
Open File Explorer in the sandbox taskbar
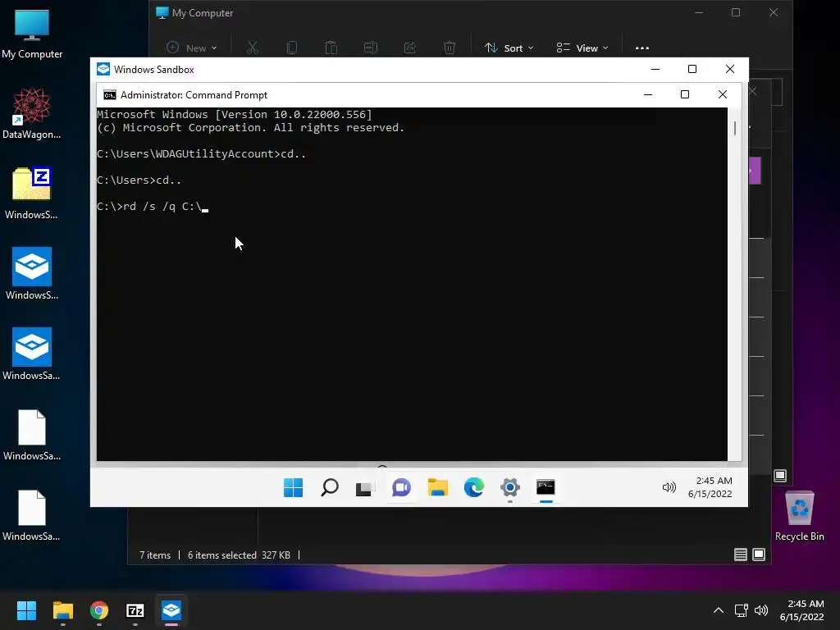click(438, 487)
